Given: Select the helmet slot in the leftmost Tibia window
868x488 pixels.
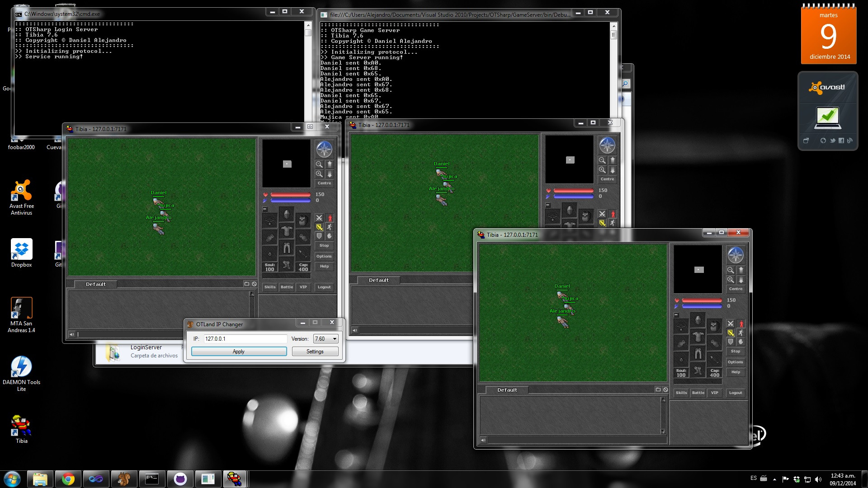Looking at the screenshot, I should 287,214.
